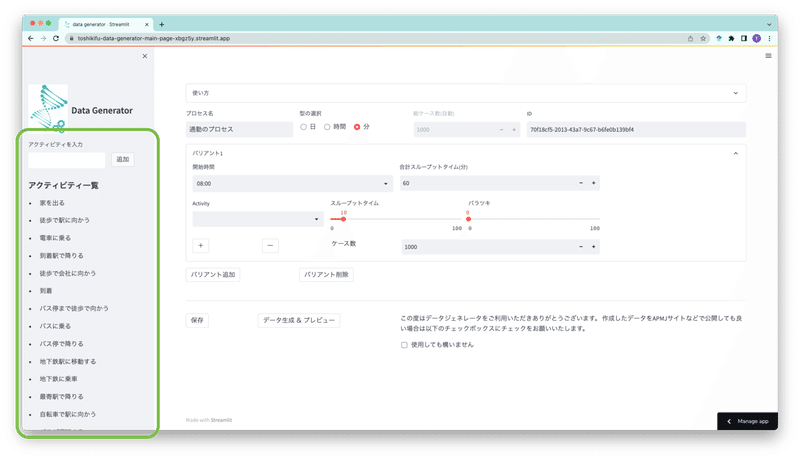800x459 pixels.
Task: Open the Activity dropdown
Action: (x=258, y=219)
